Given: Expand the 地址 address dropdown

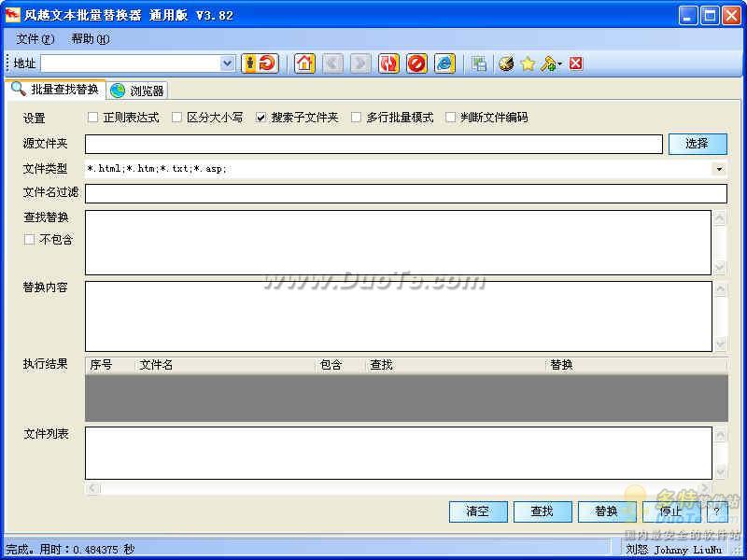Looking at the screenshot, I should tap(228, 63).
